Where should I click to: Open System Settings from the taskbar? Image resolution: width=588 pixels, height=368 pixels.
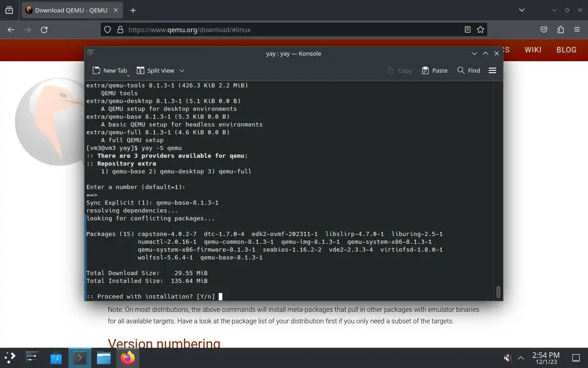pos(32,357)
